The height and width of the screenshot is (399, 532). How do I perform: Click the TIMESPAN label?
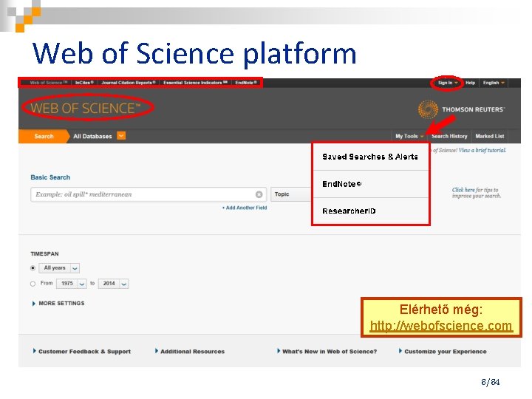click(44, 253)
